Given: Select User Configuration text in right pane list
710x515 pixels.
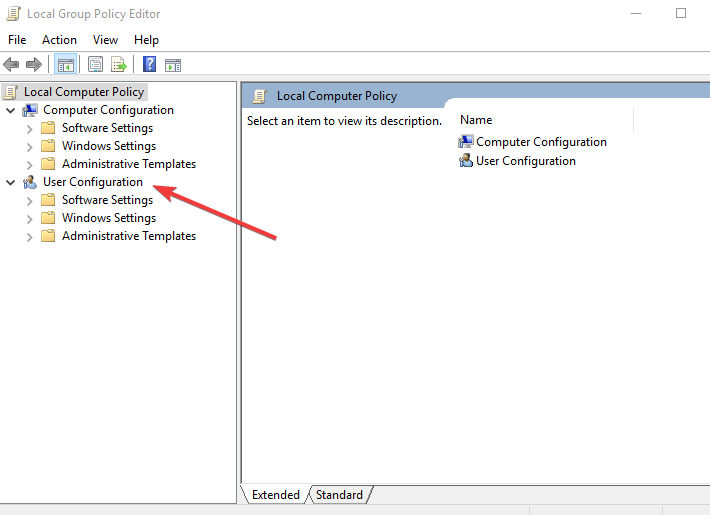Looking at the screenshot, I should pos(526,161).
